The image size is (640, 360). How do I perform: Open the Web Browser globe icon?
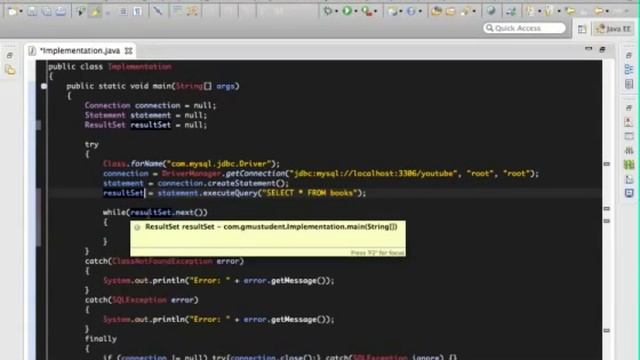tap(491, 11)
